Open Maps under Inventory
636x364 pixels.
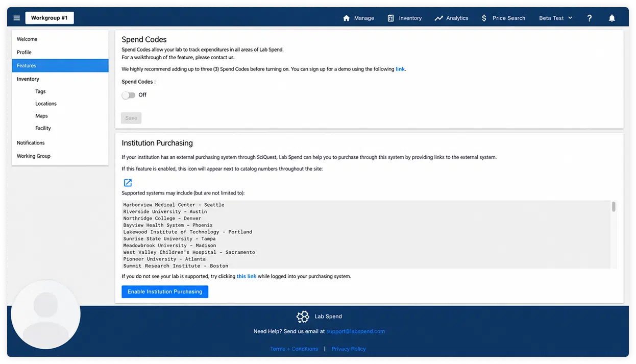click(x=41, y=116)
